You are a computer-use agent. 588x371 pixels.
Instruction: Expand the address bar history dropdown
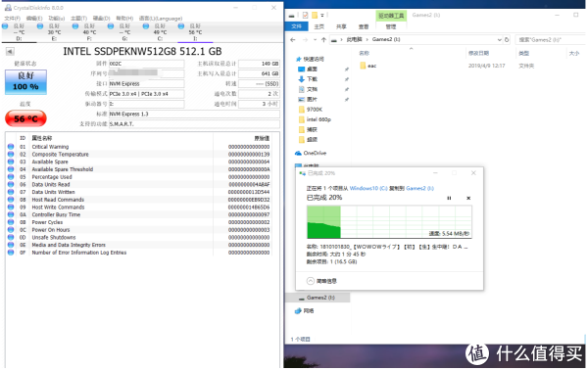pyautogui.click(x=499, y=40)
